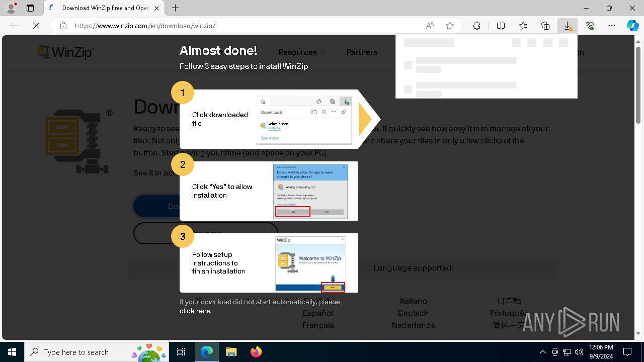Expand the Resources menu
Image resolution: width=644 pixels, height=362 pixels.
click(x=301, y=52)
